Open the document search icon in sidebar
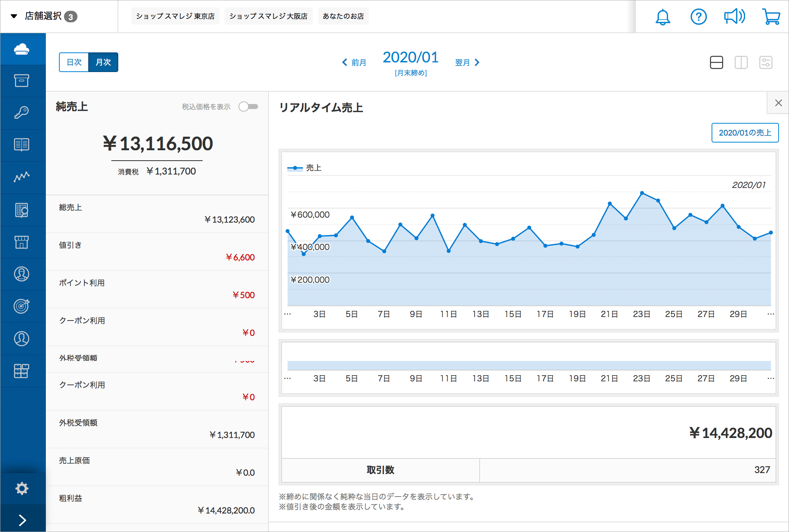The image size is (789, 532). (22, 210)
